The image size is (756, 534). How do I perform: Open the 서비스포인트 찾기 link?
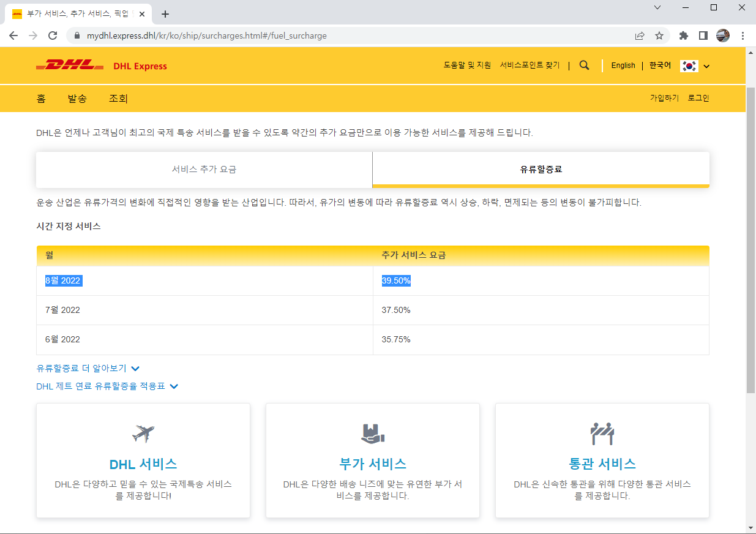click(x=530, y=65)
